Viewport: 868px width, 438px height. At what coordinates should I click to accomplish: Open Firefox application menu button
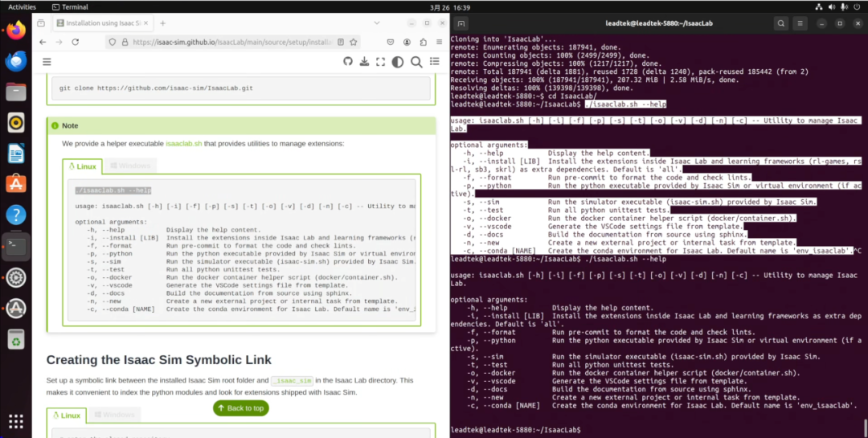pos(439,42)
